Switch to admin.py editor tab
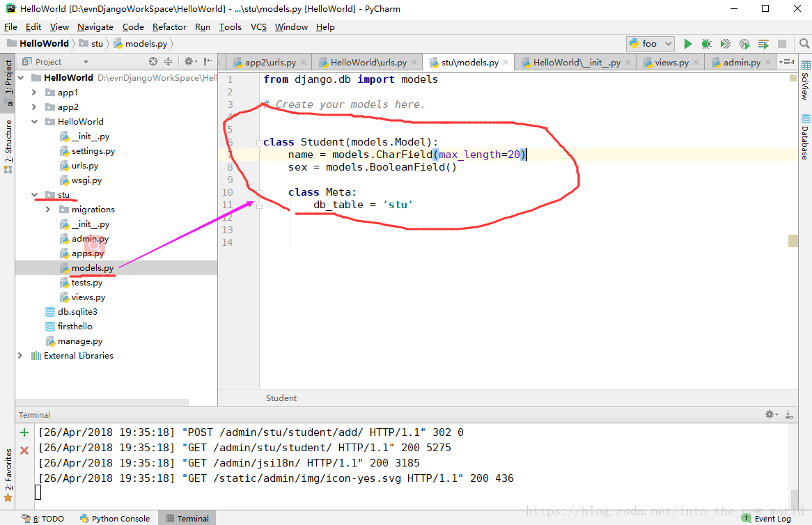The height and width of the screenshot is (525, 812). click(x=742, y=63)
